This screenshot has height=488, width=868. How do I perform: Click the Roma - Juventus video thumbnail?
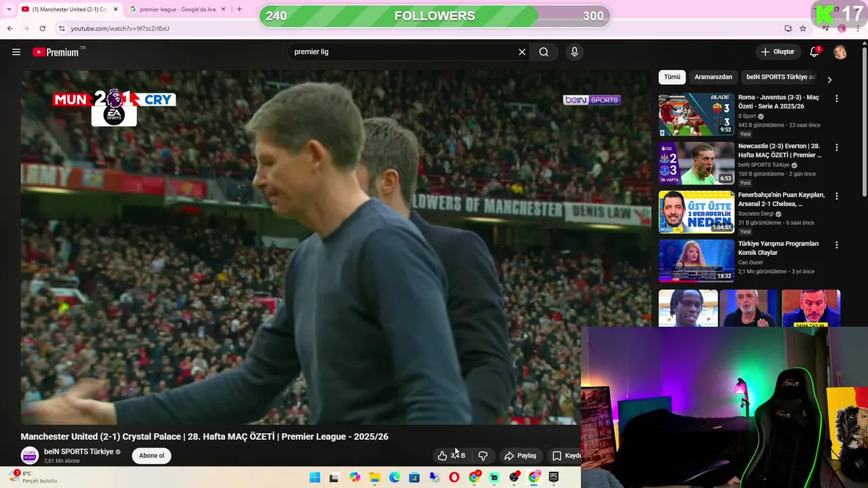[x=696, y=115]
